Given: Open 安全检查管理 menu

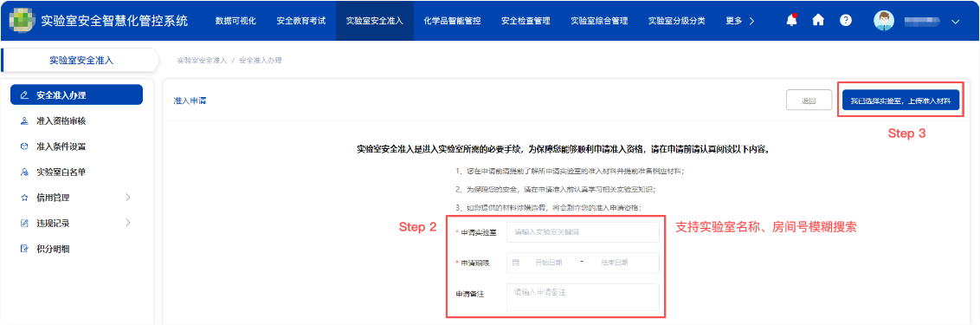Looking at the screenshot, I should click(525, 21).
